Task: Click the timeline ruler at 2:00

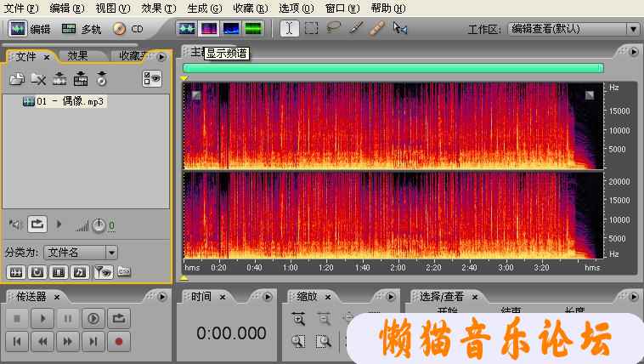Action: tap(398, 267)
